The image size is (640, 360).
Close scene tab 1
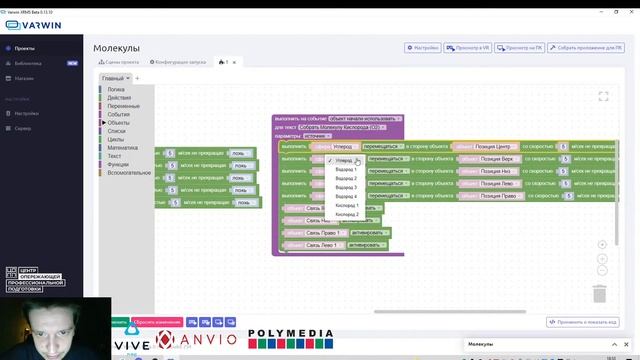[234, 62]
